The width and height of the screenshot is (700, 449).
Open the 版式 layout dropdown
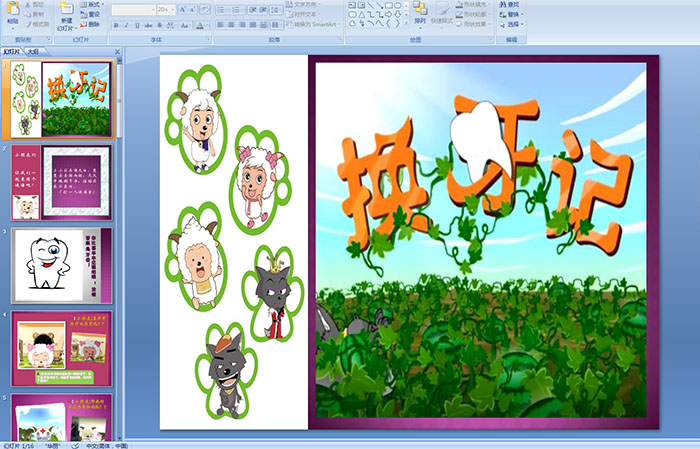click(92, 4)
